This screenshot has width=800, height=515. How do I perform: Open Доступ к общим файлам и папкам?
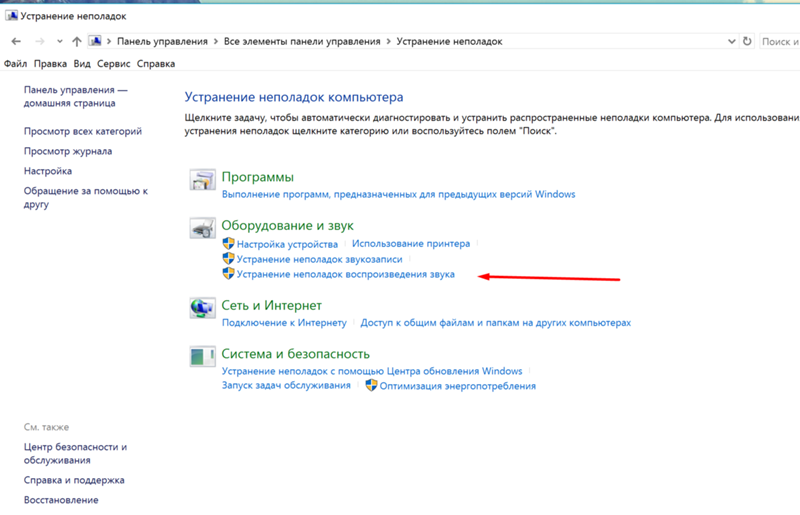click(x=495, y=323)
